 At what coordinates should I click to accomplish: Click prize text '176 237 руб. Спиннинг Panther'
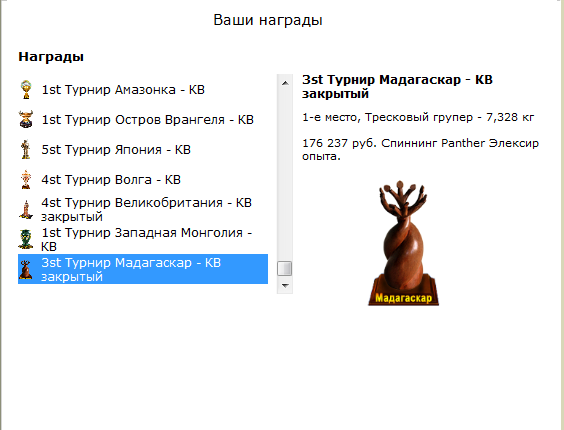click(x=394, y=143)
